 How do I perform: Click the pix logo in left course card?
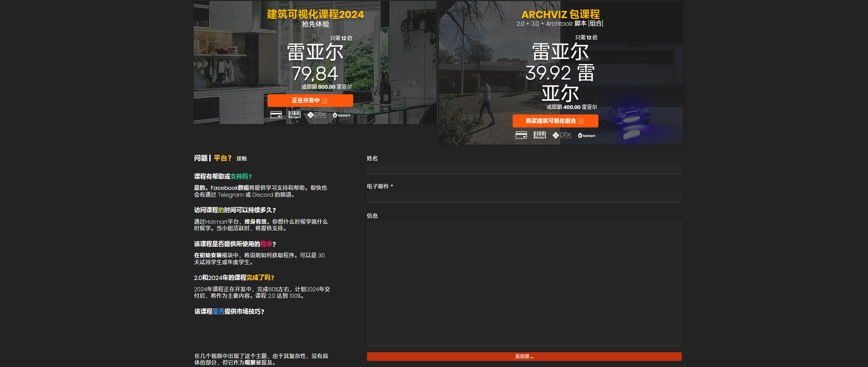[317, 115]
